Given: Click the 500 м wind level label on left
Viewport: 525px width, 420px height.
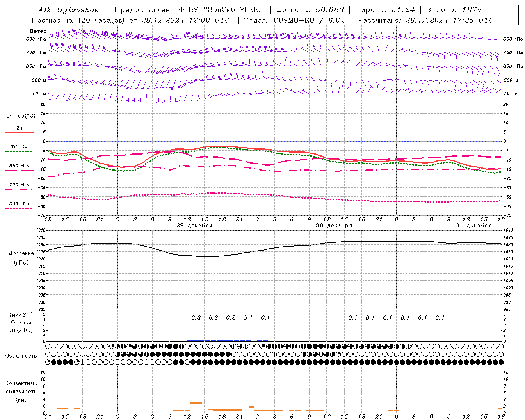Looking at the screenshot, I should (39, 80).
